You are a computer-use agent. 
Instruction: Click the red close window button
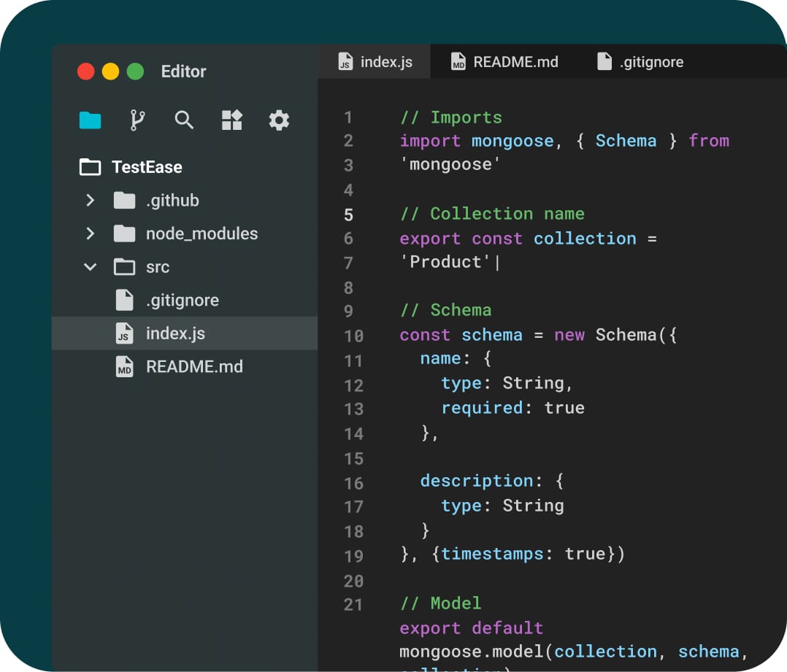point(86,72)
